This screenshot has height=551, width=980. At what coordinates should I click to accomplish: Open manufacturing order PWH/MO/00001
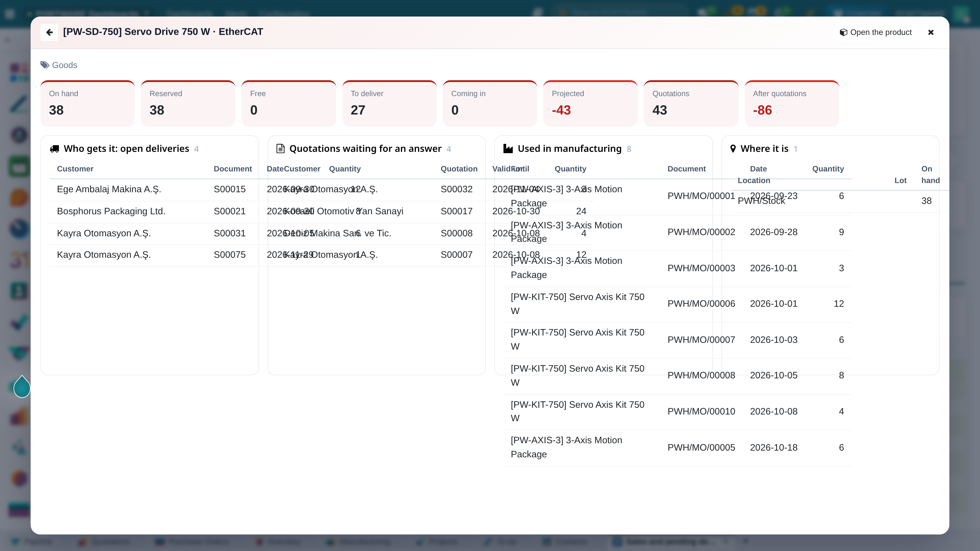coord(701,196)
